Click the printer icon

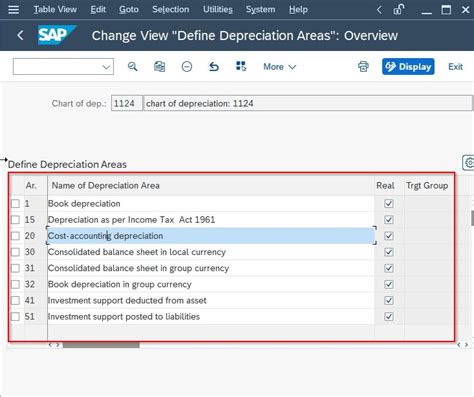click(363, 67)
